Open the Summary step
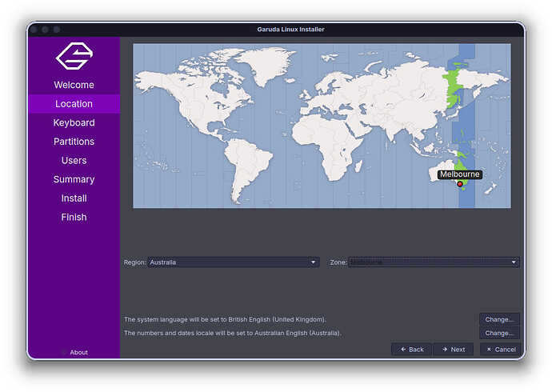Image resolution: width=552 pixels, height=392 pixels. coord(74,179)
